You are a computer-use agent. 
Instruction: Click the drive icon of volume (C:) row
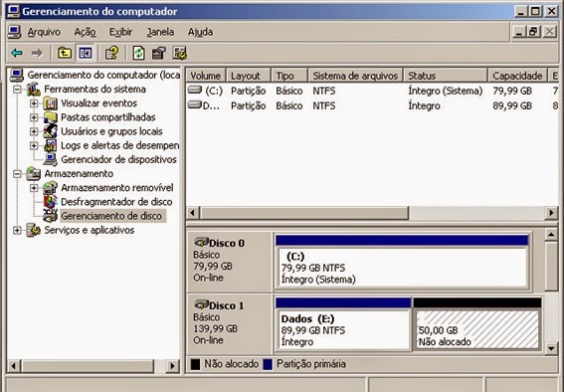(x=195, y=90)
